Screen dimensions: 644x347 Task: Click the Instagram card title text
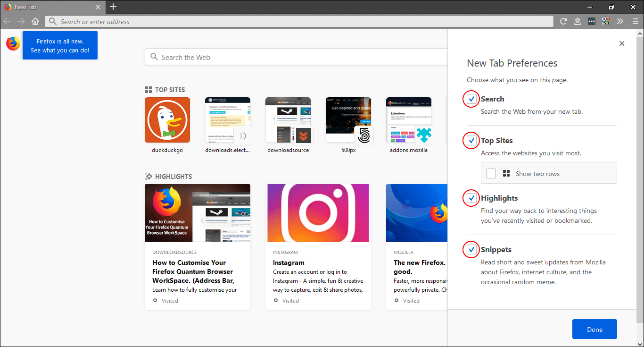pyautogui.click(x=289, y=262)
